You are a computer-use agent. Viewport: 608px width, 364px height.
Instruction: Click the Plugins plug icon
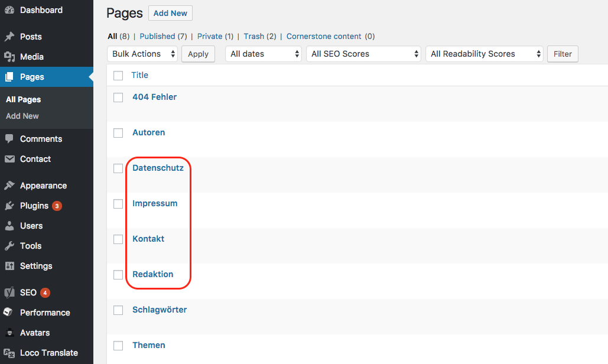coord(9,206)
